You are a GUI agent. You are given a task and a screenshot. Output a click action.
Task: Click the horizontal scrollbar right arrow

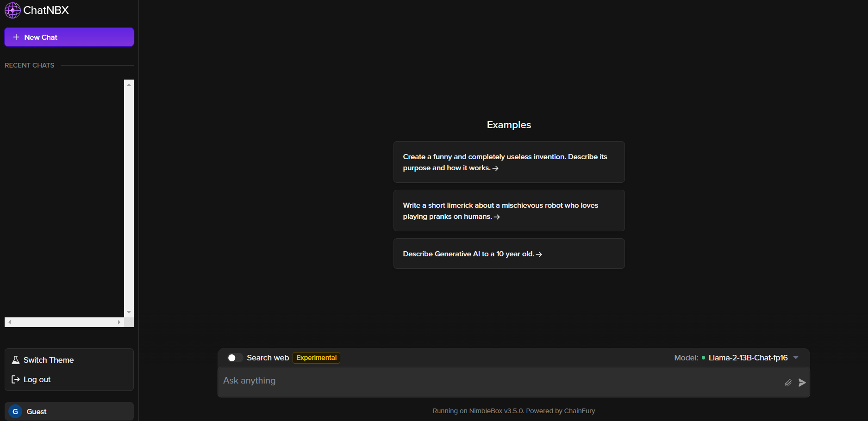pos(119,322)
